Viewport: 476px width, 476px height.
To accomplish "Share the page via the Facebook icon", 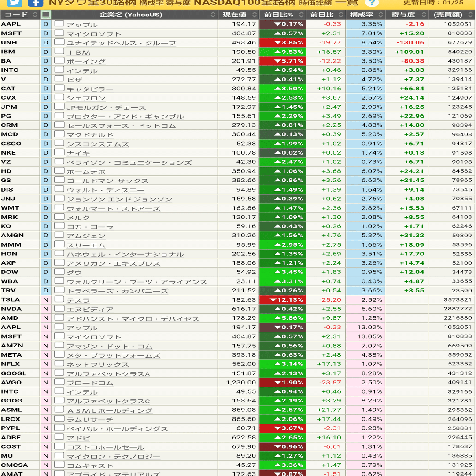I will pyautogui.click(x=35, y=3).
